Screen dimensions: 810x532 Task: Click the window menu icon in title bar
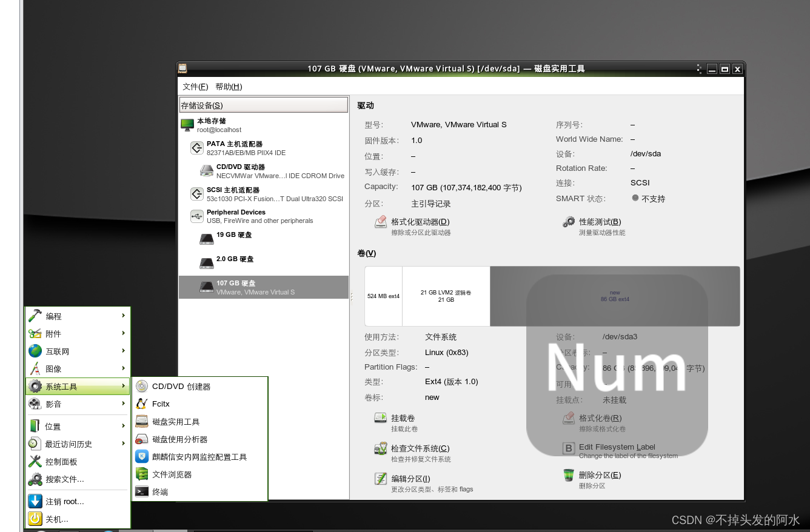pyautogui.click(x=182, y=68)
